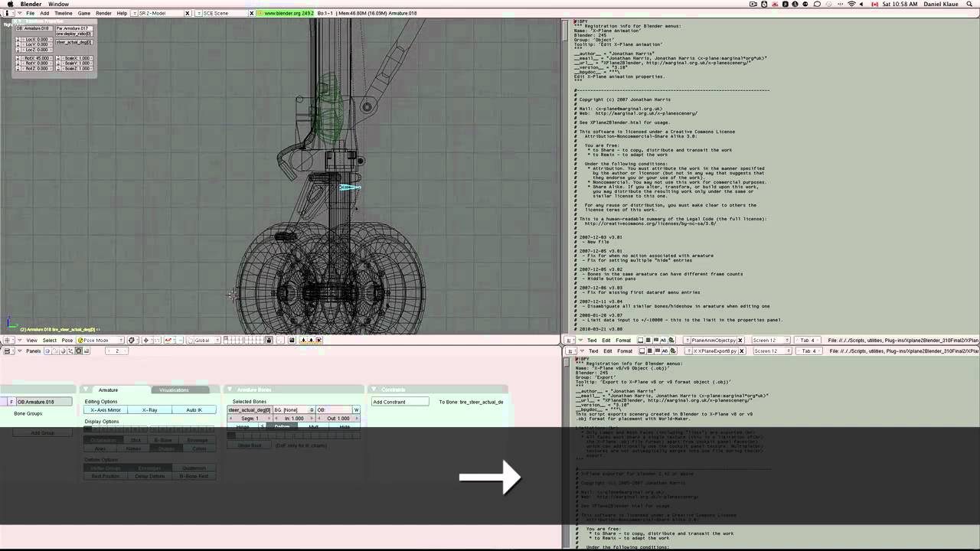
Task: Toggle the 3D transform manipulator hand icon
Action: tap(189, 340)
